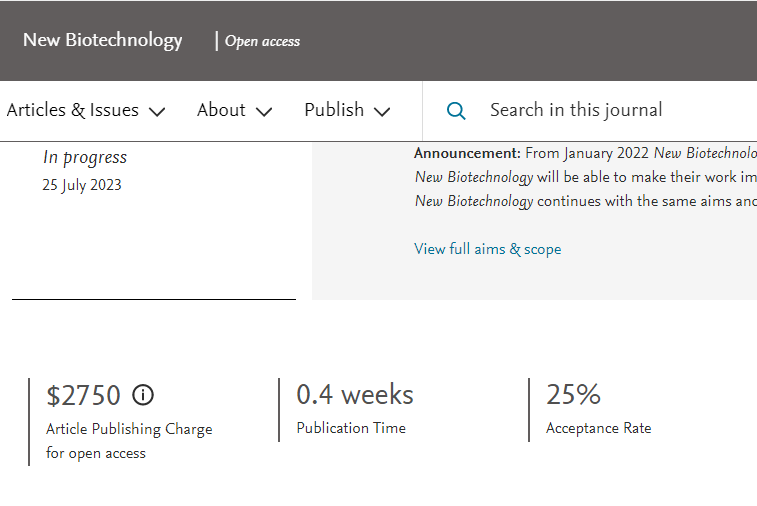
Task: Click the 25% figure
Action: [x=573, y=395]
